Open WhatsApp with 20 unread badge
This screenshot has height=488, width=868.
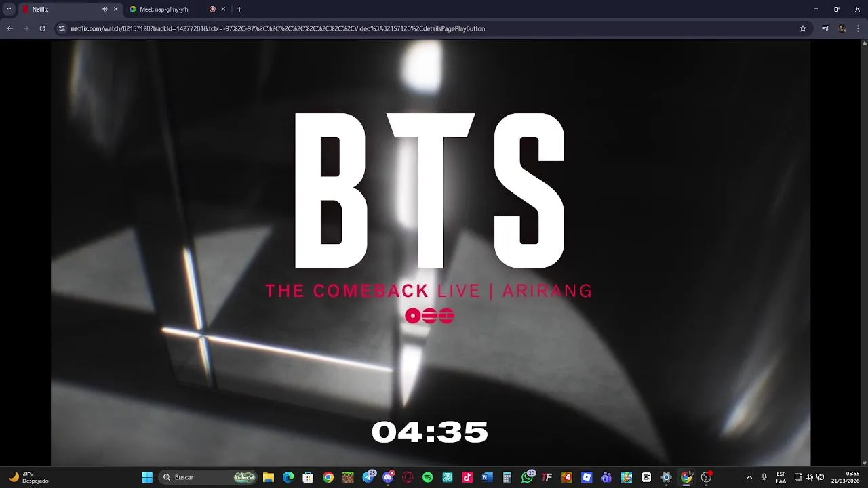pos(528,477)
